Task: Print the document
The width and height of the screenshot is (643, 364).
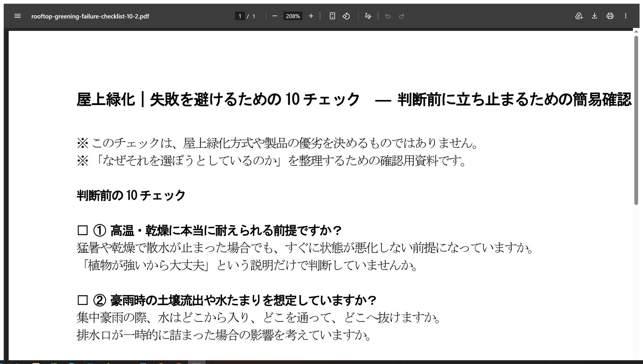Action: (x=610, y=16)
